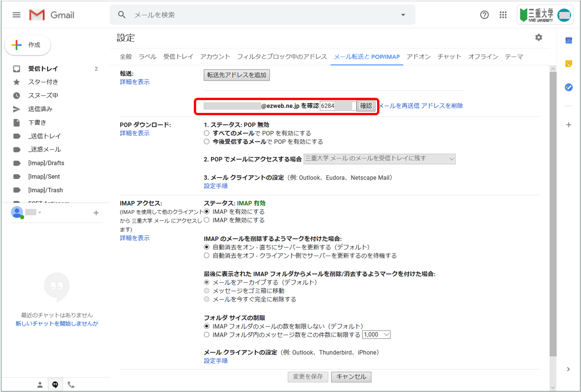This screenshot has width=581, height=392.
Task: Switch to フィルタとブロック中のアドレス tab
Action: 282,57
